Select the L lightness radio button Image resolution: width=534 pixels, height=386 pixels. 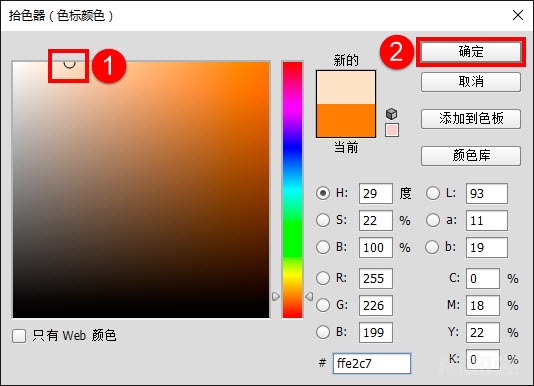tap(433, 193)
